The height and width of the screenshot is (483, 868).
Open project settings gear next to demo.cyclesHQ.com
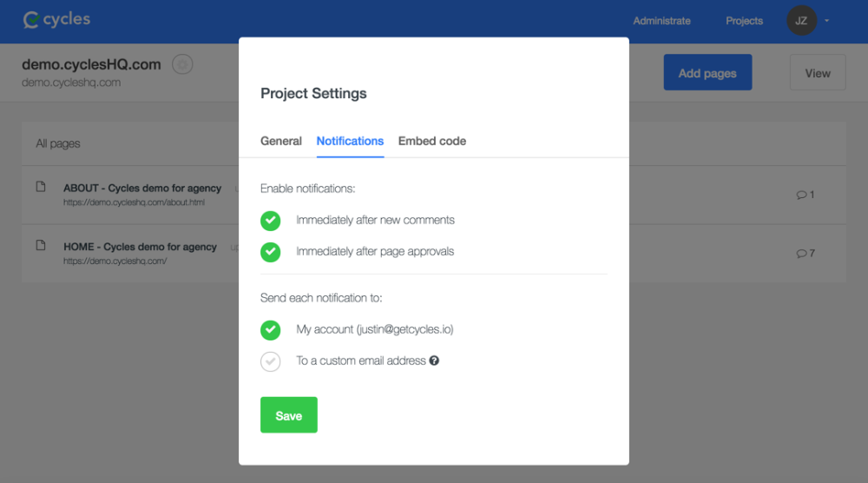click(x=182, y=65)
